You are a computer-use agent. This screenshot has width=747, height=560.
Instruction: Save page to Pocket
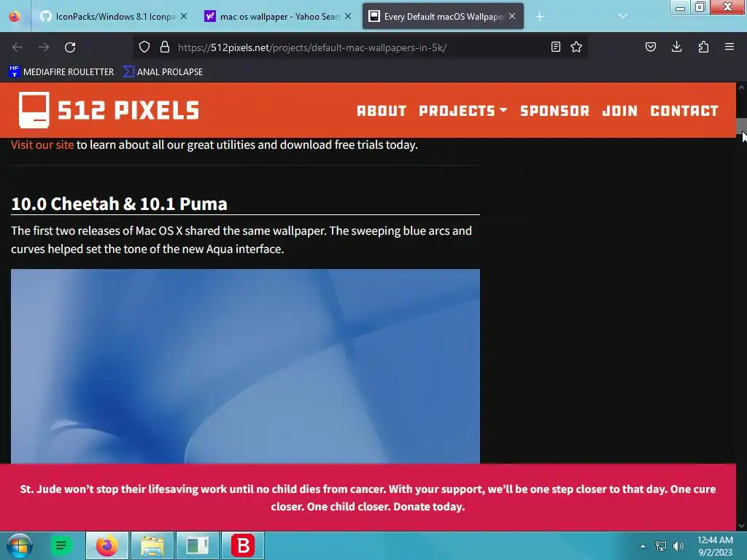[651, 47]
